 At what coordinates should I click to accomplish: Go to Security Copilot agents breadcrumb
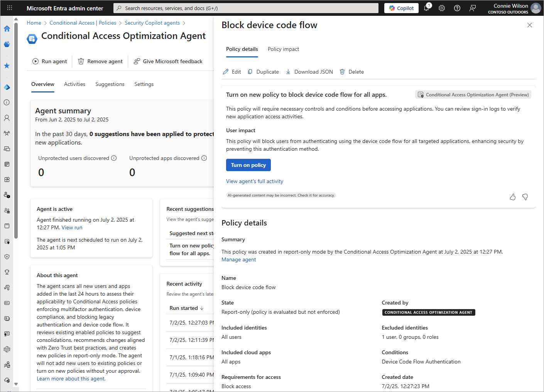[x=152, y=23]
